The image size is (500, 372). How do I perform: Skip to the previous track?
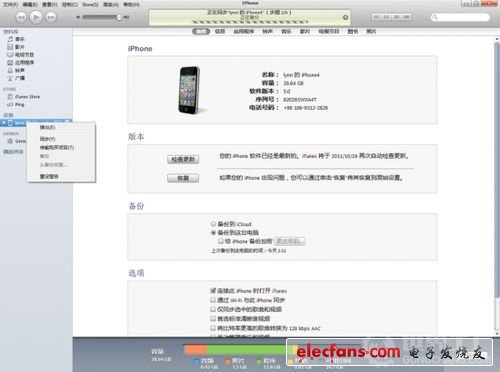click(x=21, y=17)
